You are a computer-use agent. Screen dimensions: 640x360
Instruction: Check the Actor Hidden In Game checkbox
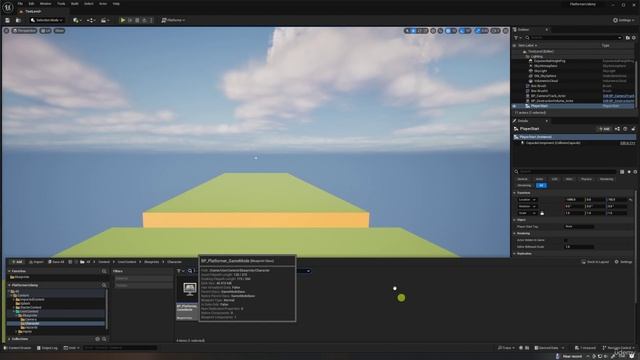click(x=566, y=240)
